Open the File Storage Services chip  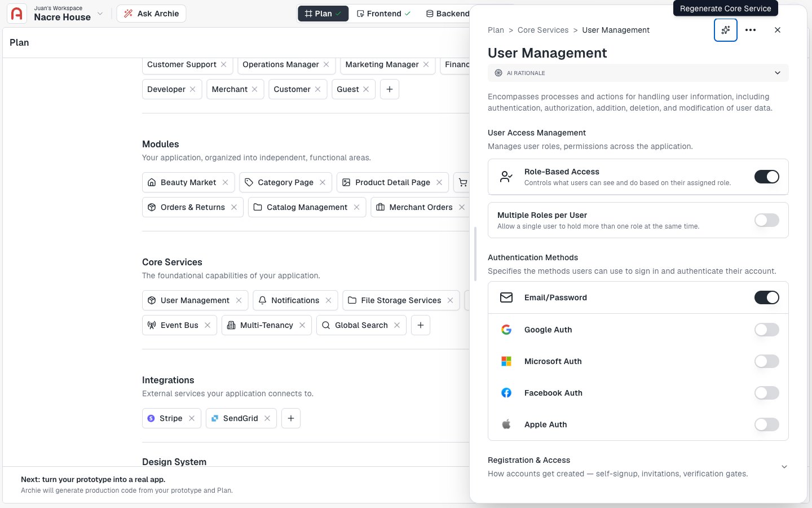(x=401, y=300)
